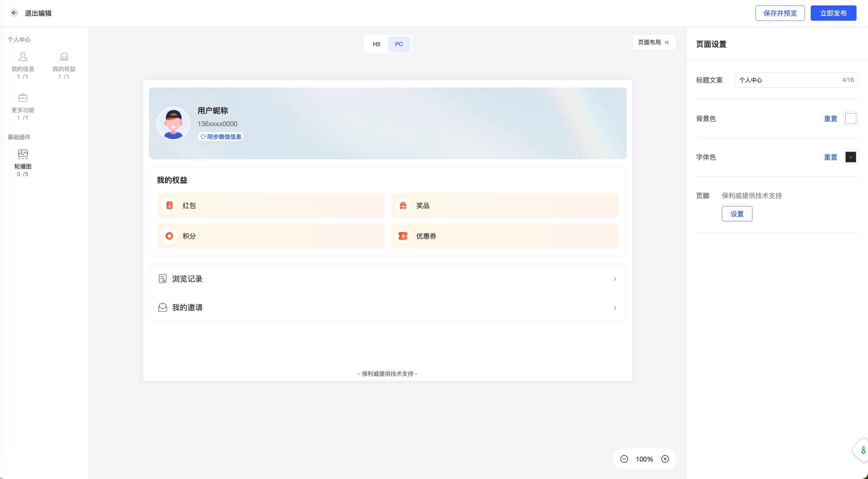
Task: Click the 标题文案 input field
Action: 797,80
